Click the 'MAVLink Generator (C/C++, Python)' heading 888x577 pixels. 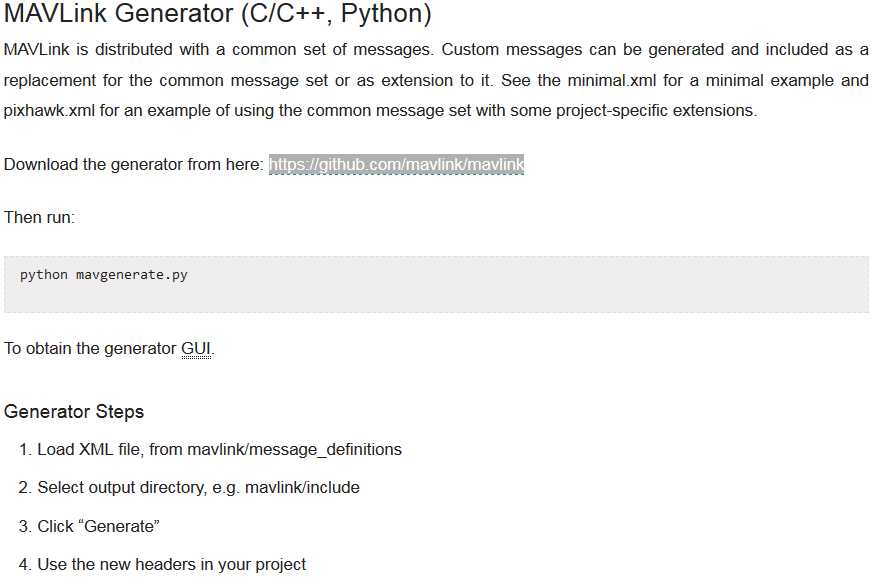click(218, 15)
